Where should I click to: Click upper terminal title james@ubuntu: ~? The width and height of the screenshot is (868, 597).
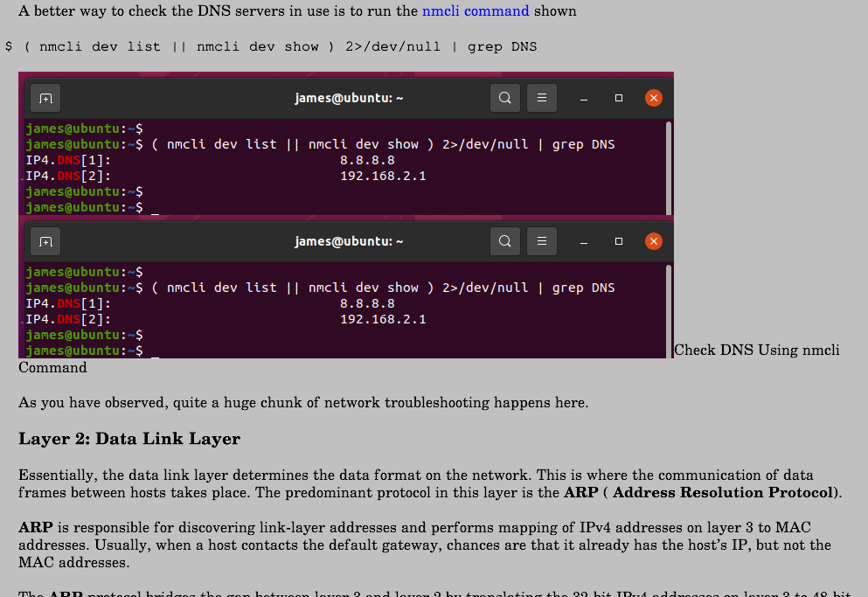349,98
